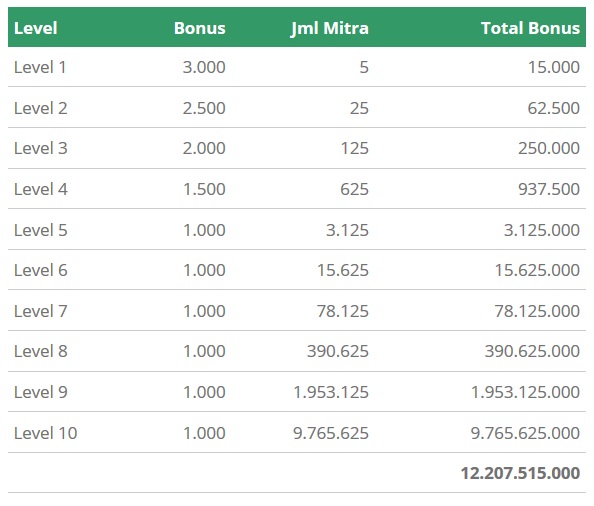This screenshot has width=594, height=506.
Task: Select the Level 9 row label
Action: [41, 392]
